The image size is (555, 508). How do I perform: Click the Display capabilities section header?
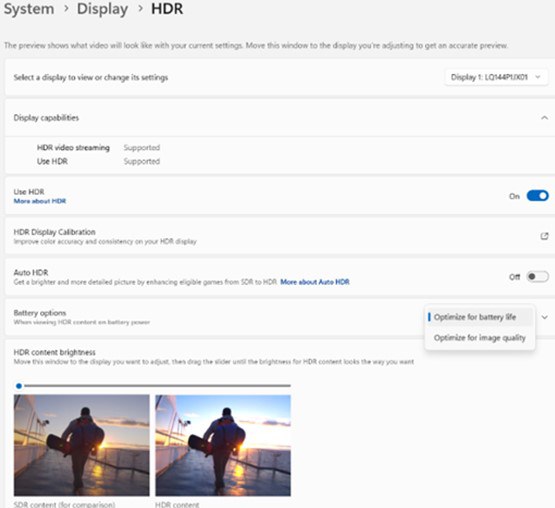click(x=280, y=118)
